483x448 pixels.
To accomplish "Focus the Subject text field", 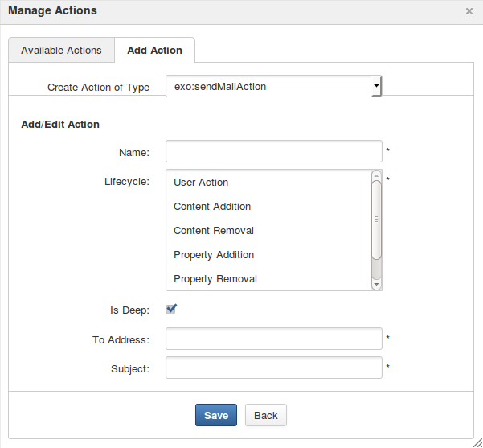I will click(x=274, y=368).
